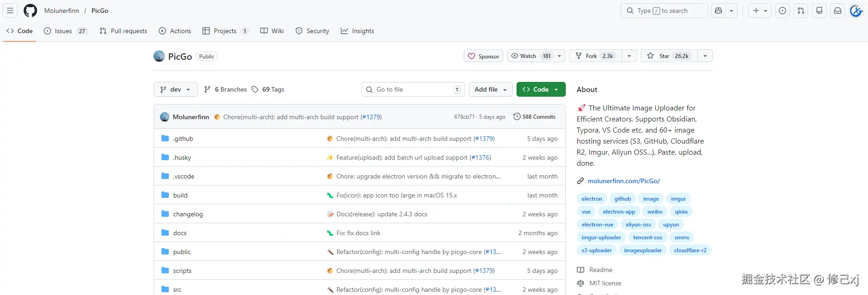The image size is (868, 295).
Task: Open Copilot chat icon in header
Action: pyautogui.click(x=718, y=11)
